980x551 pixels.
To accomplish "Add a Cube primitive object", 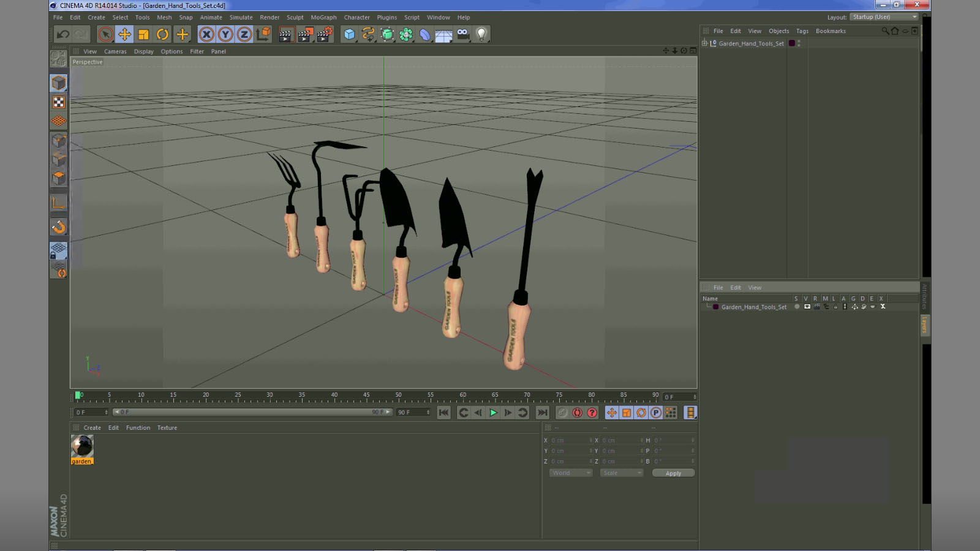I will (x=349, y=34).
